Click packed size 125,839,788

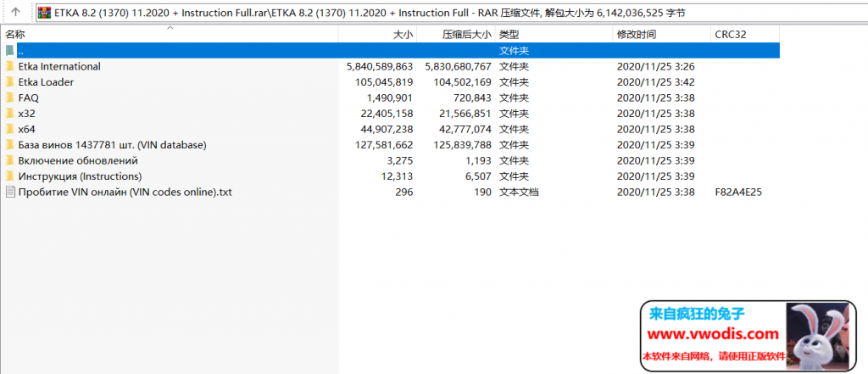coord(462,145)
